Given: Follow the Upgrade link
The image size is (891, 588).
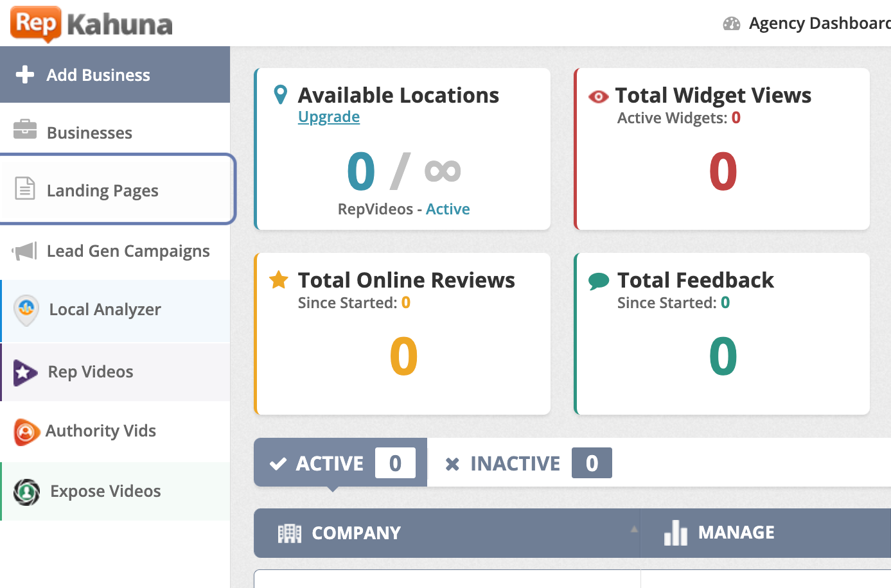Looking at the screenshot, I should pos(329,117).
